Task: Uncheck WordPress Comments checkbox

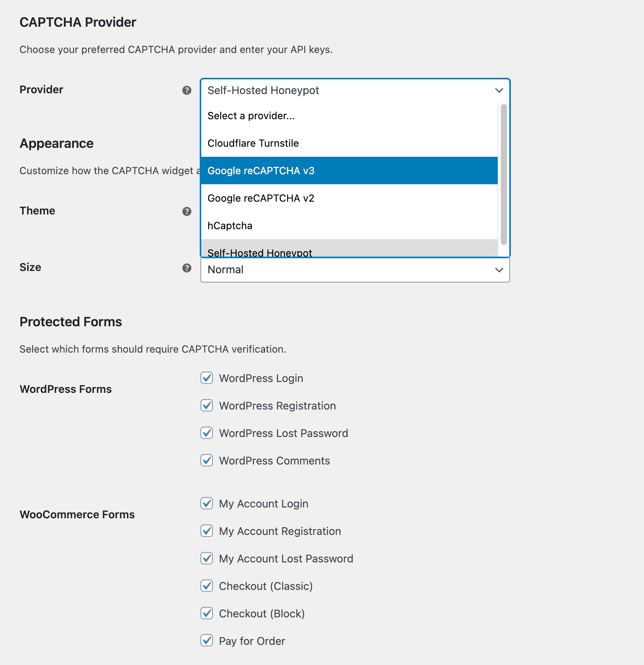Action: click(x=207, y=460)
